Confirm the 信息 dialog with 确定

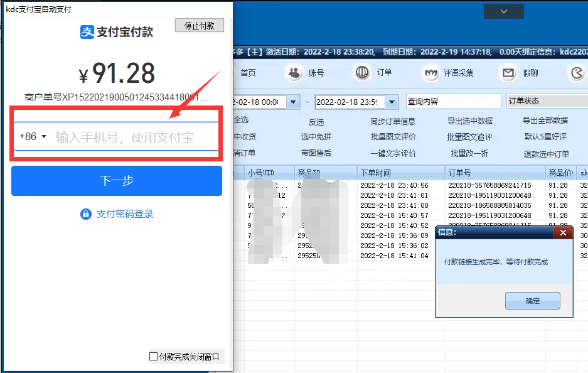(533, 301)
